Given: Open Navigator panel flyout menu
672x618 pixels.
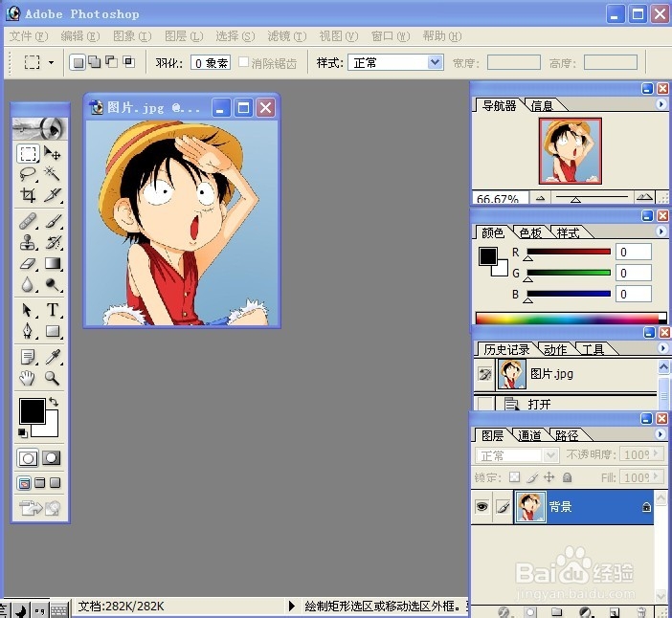Looking at the screenshot, I should point(661,104).
